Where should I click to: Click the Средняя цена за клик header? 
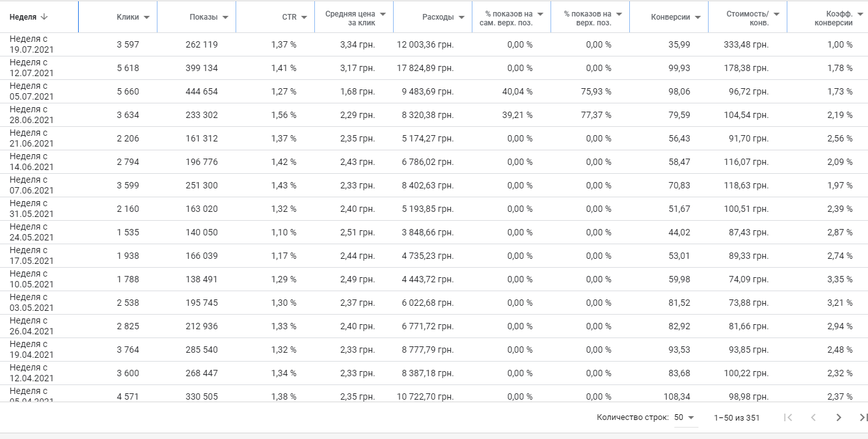click(350, 18)
